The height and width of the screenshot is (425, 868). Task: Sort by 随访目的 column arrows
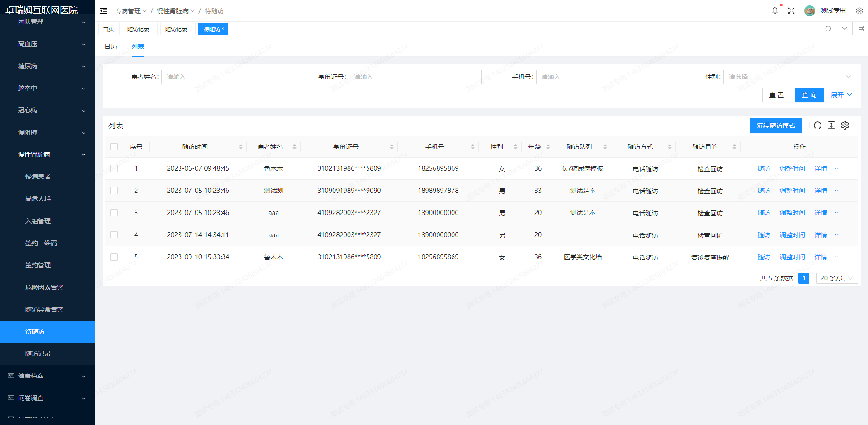734,147
